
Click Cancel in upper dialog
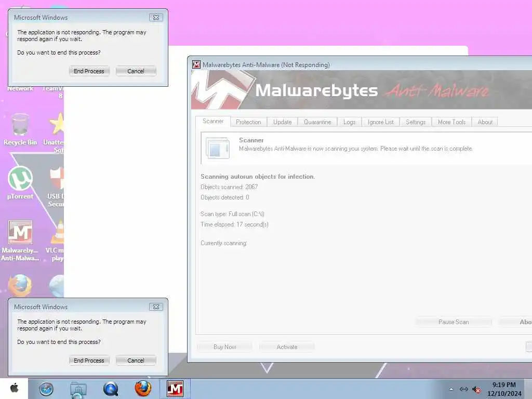pyautogui.click(x=136, y=71)
